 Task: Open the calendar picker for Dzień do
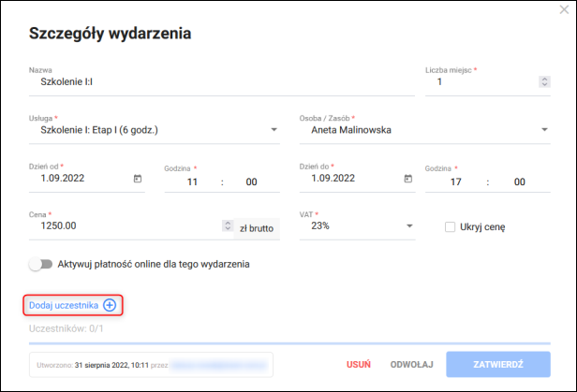pyautogui.click(x=407, y=179)
